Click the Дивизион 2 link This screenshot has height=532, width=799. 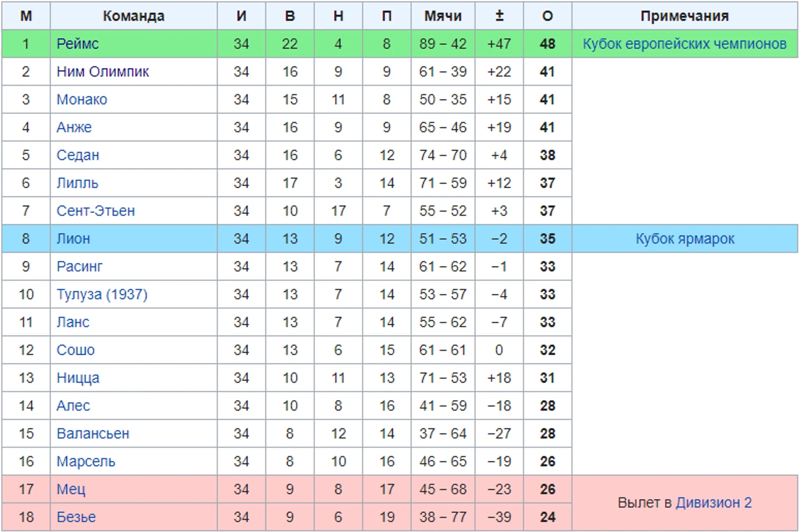tap(714, 503)
